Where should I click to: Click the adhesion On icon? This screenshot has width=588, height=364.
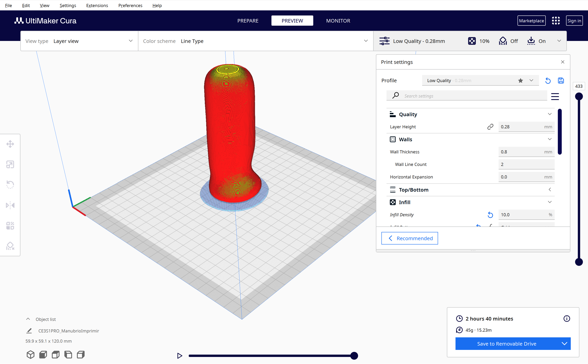pos(531,41)
